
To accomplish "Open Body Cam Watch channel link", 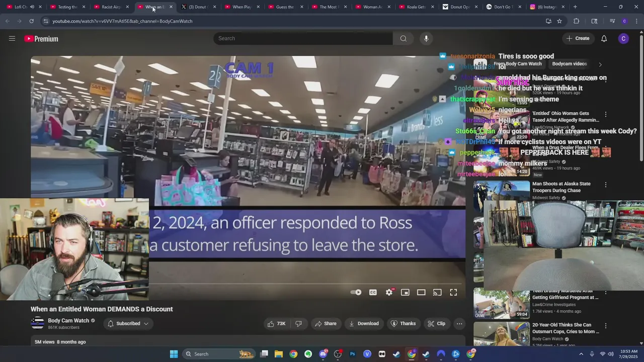I will pos(68,321).
